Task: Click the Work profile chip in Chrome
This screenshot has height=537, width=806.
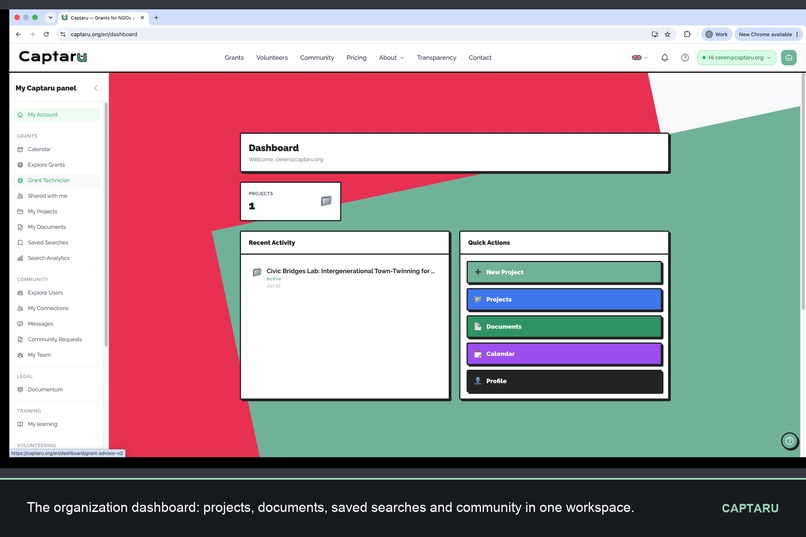Action: point(717,34)
